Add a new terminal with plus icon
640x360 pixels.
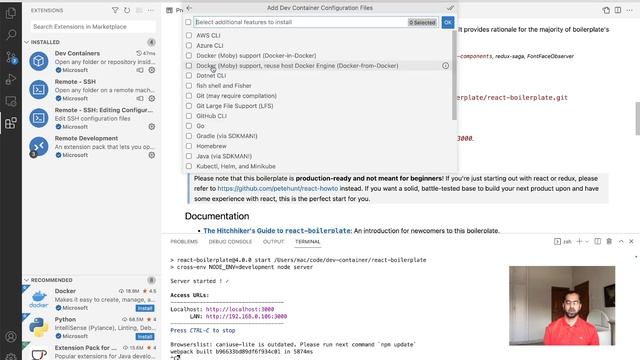[x=579, y=241]
